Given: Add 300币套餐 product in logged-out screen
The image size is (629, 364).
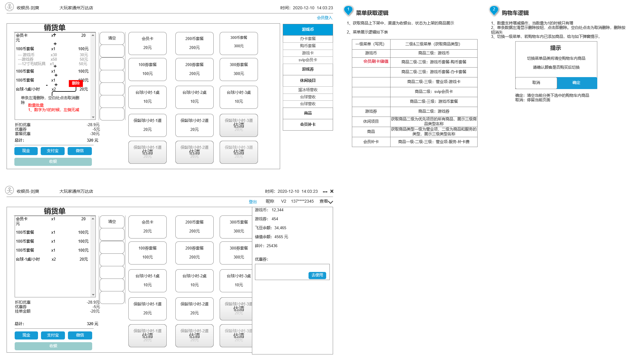Looking at the screenshot, I should pos(238,43).
